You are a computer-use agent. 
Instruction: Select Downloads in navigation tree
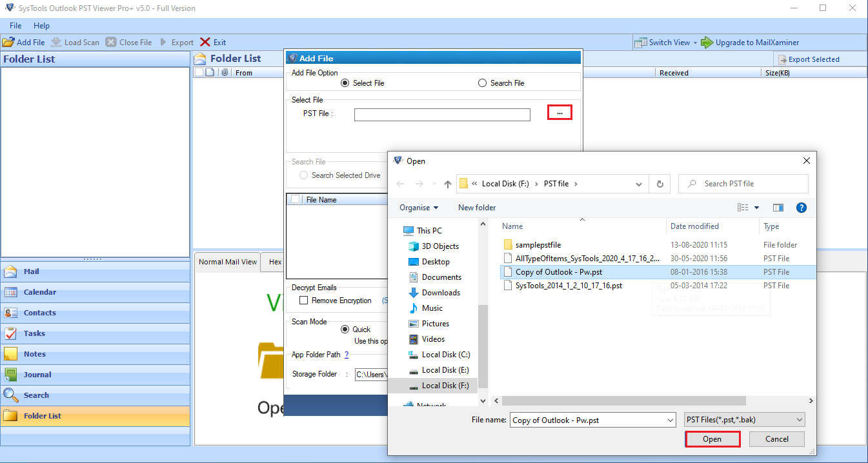tap(441, 293)
